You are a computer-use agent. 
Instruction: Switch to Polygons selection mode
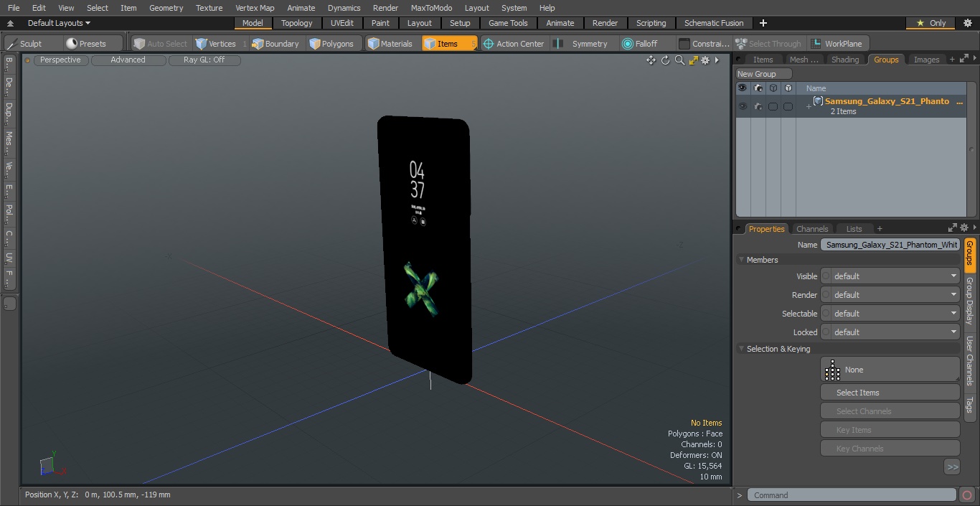tap(332, 44)
